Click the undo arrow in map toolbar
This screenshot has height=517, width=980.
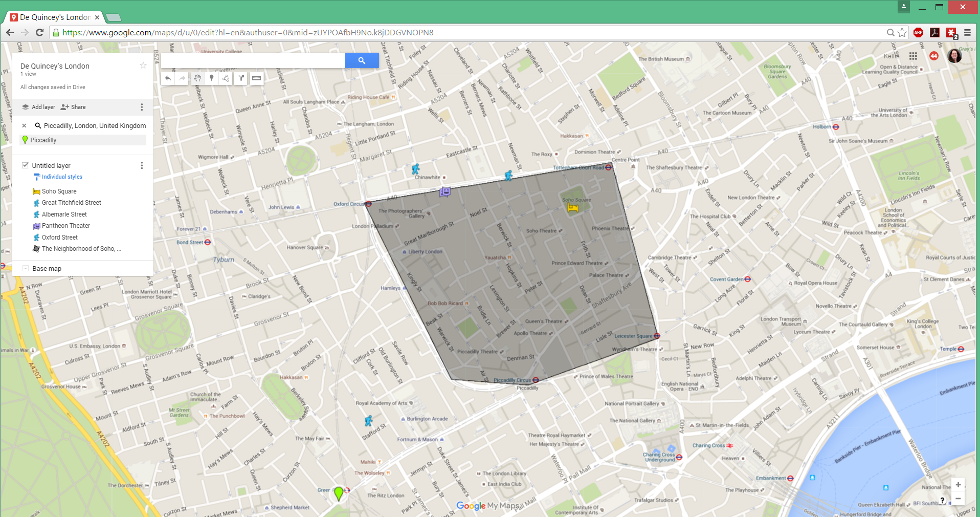(x=168, y=78)
